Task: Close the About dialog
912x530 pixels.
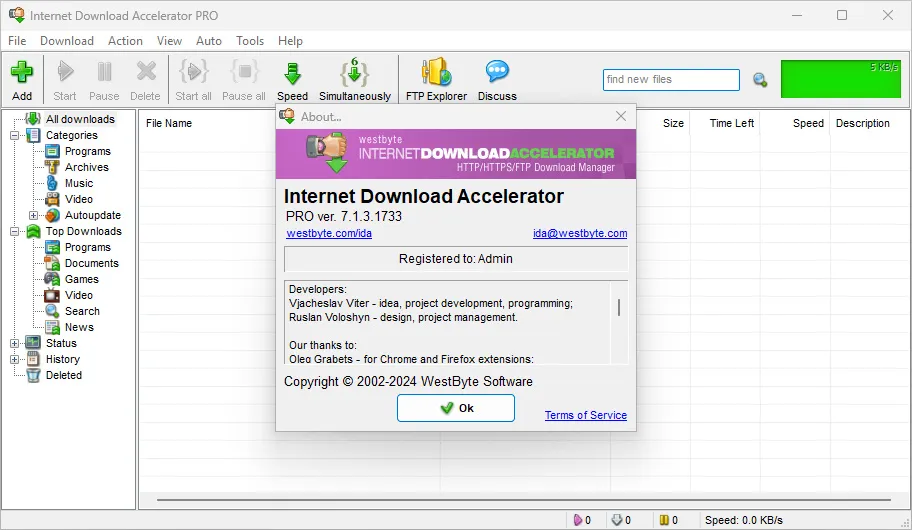Action: (621, 116)
